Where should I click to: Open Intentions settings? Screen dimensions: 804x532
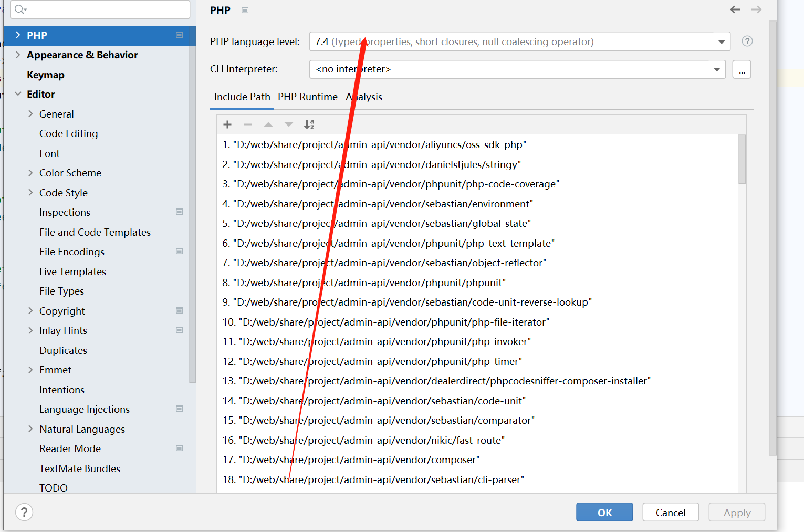[62, 390]
